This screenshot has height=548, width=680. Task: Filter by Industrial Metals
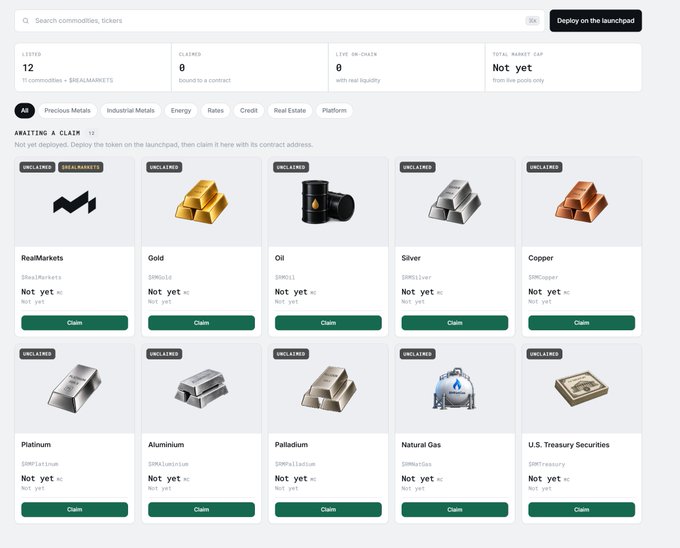point(131,111)
